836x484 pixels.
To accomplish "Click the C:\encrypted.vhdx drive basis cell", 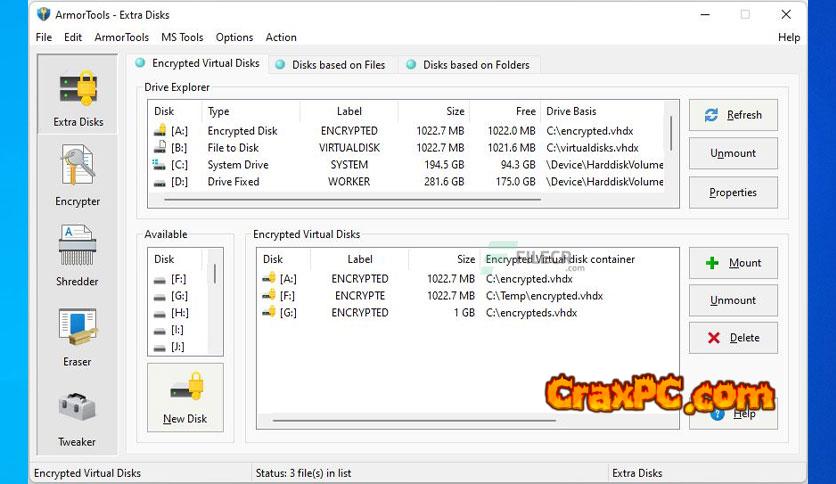I will tap(590, 131).
